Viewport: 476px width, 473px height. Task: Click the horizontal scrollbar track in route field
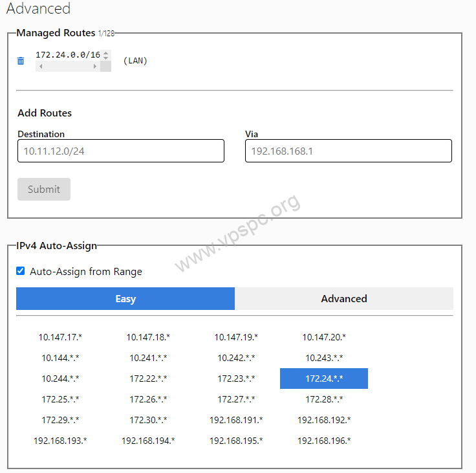[x=68, y=66]
